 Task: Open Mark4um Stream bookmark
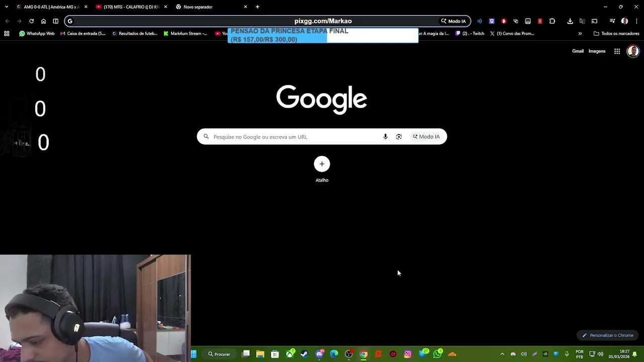coord(185,34)
